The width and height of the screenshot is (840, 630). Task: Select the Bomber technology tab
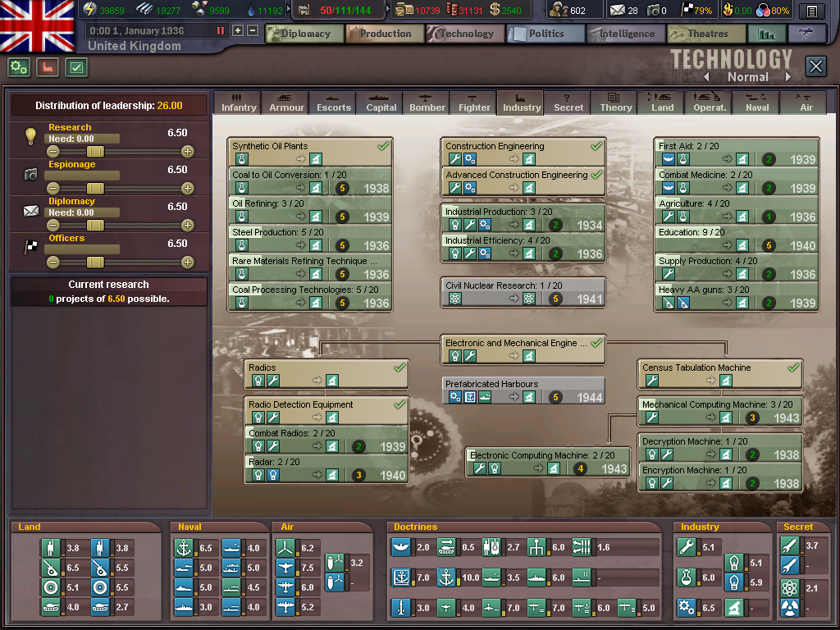(427, 103)
